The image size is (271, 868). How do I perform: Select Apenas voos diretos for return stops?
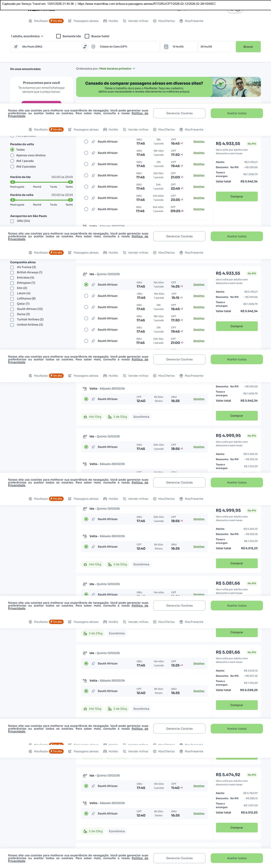12,155
